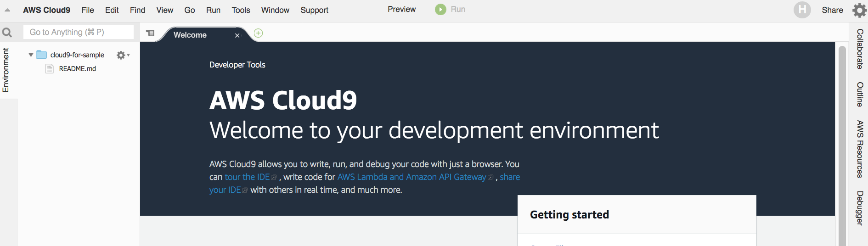Collapse the cloud9-for-sample folder triangle
This screenshot has width=868, height=246.
(31, 55)
